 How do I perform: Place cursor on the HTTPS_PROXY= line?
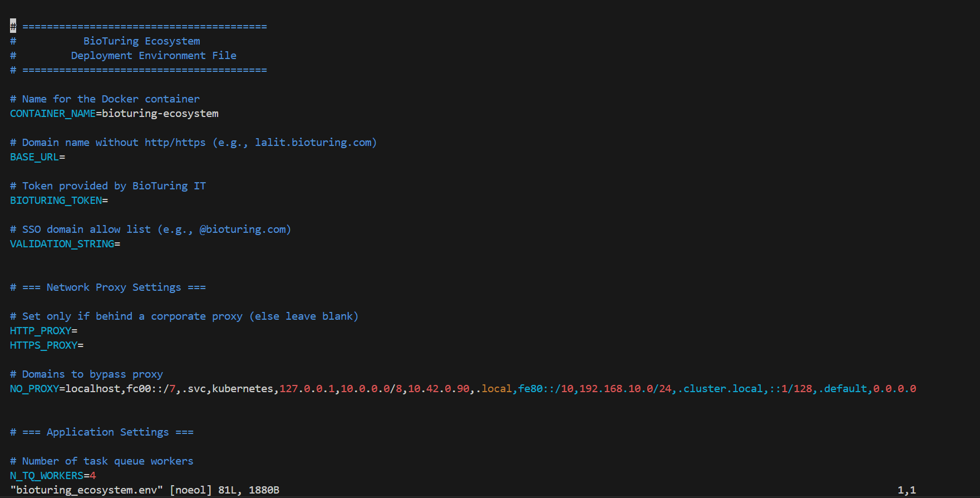tap(46, 345)
